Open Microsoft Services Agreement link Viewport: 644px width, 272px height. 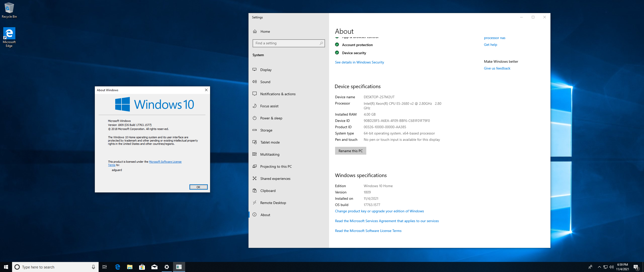pos(387,221)
